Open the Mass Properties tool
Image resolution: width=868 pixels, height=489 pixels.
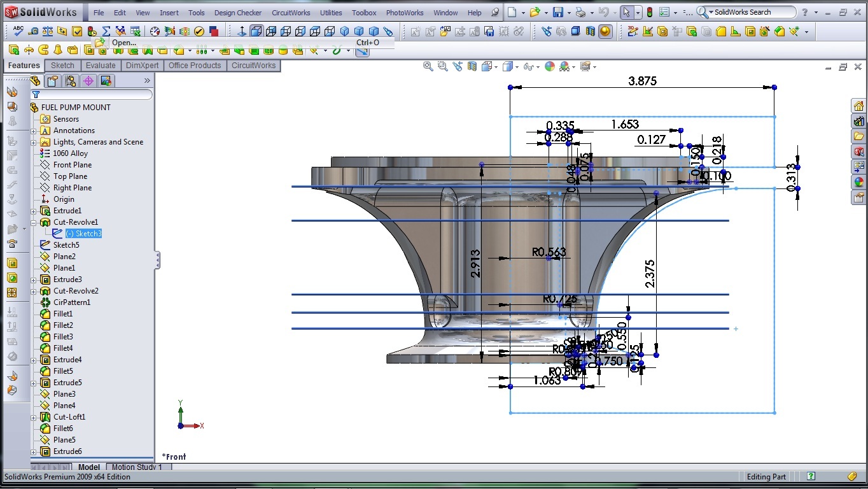coord(48,31)
